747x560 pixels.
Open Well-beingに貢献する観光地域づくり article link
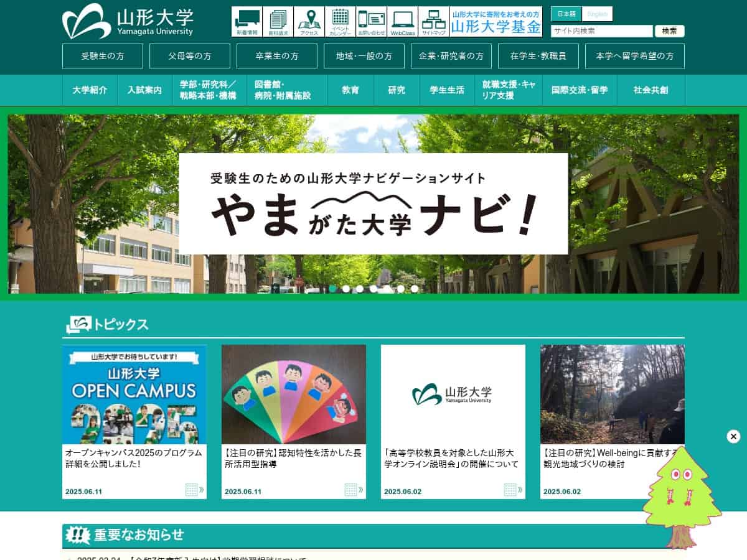tap(610, 459)
